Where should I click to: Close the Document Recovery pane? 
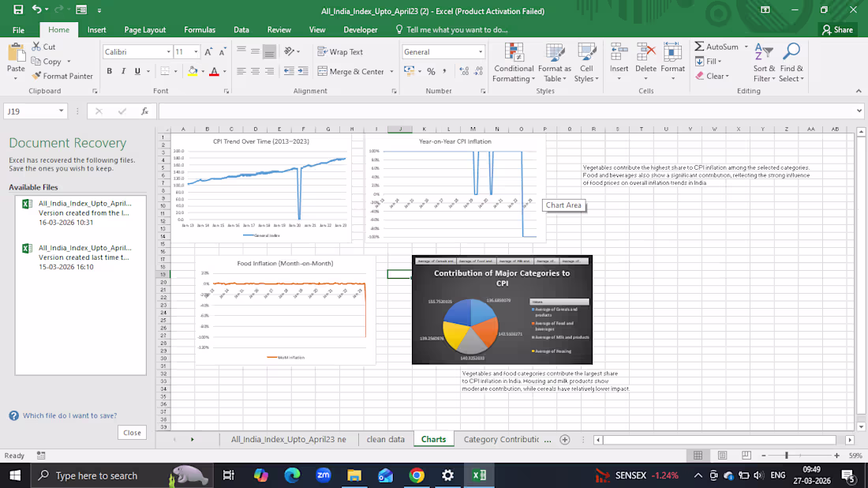[x=132, y=432]
